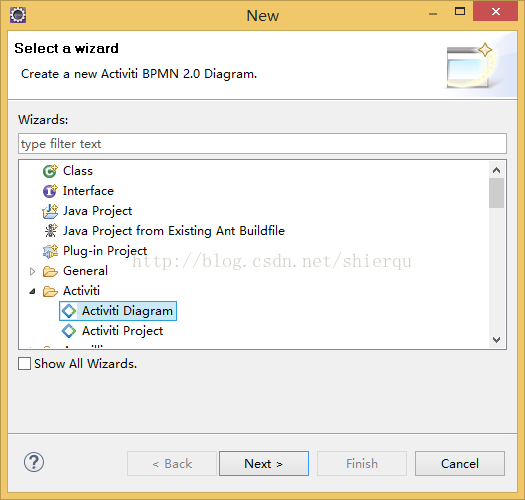Click the green Class wizard icon

click(x=50, y=171)
